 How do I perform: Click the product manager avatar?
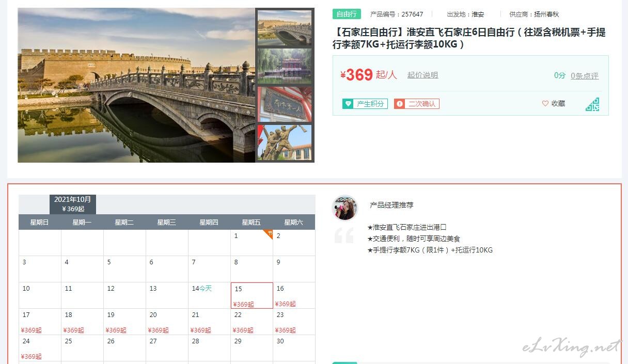[345, 208]
